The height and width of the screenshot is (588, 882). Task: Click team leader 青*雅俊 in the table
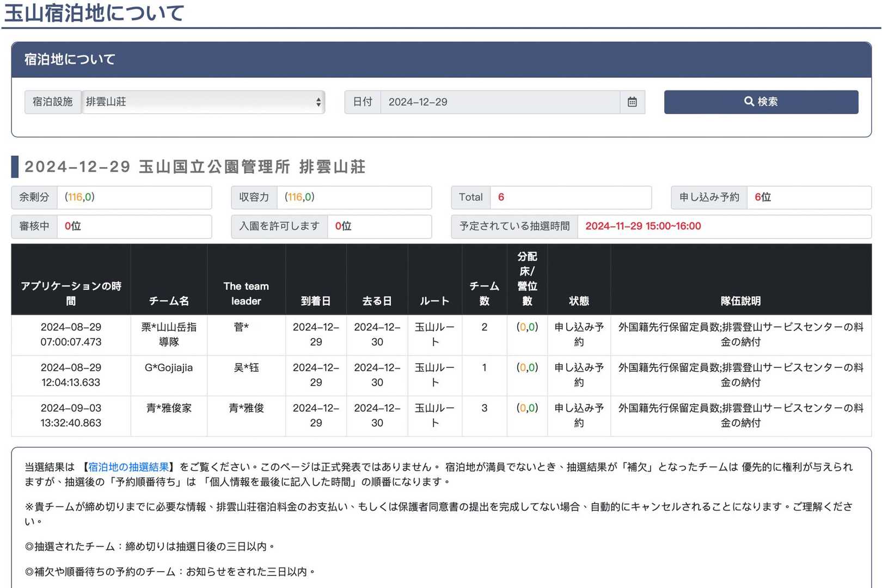(246, 408)
